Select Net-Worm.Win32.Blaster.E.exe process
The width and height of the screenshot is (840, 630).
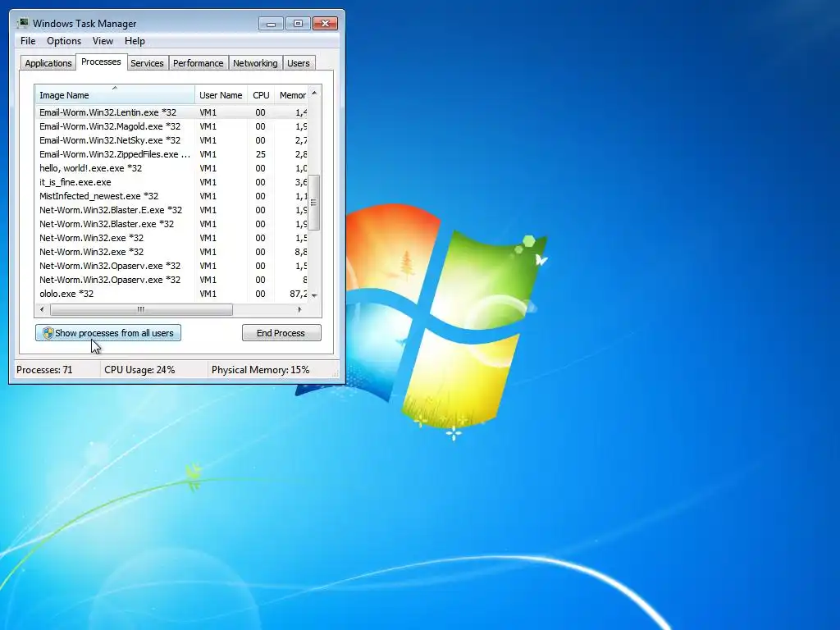[171, 210]
